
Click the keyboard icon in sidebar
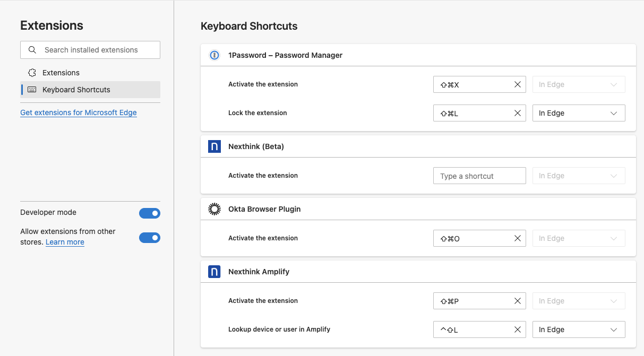[32, 90]
